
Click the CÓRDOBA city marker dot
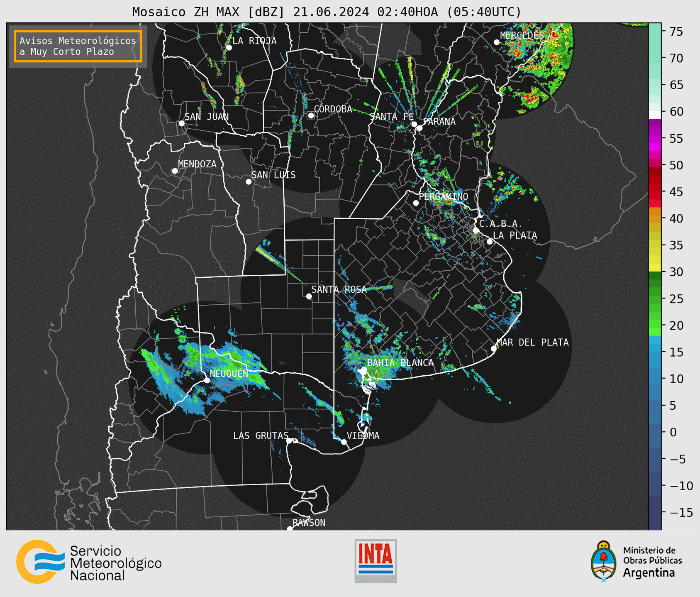(x=311, y=115)
